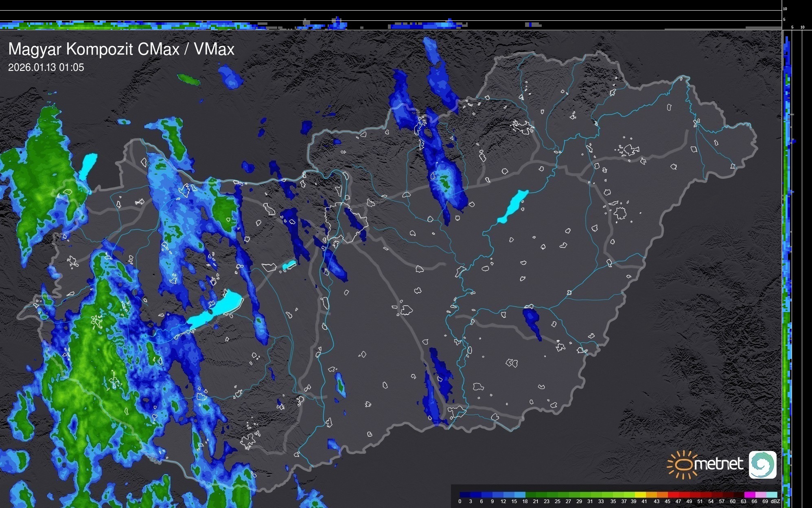Click the small green radar echo near the top left
Screen dimensions: 812x508
pos(188,79)
